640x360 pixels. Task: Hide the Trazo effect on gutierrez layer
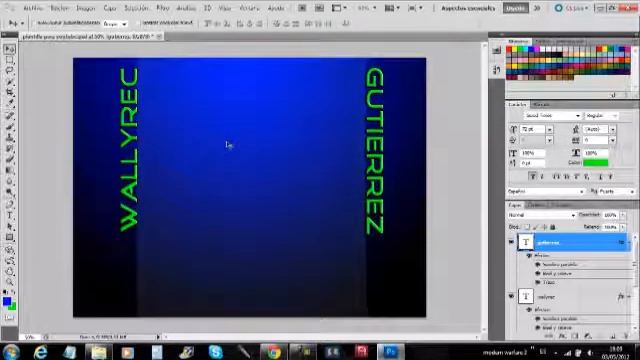tap(538, 282)
